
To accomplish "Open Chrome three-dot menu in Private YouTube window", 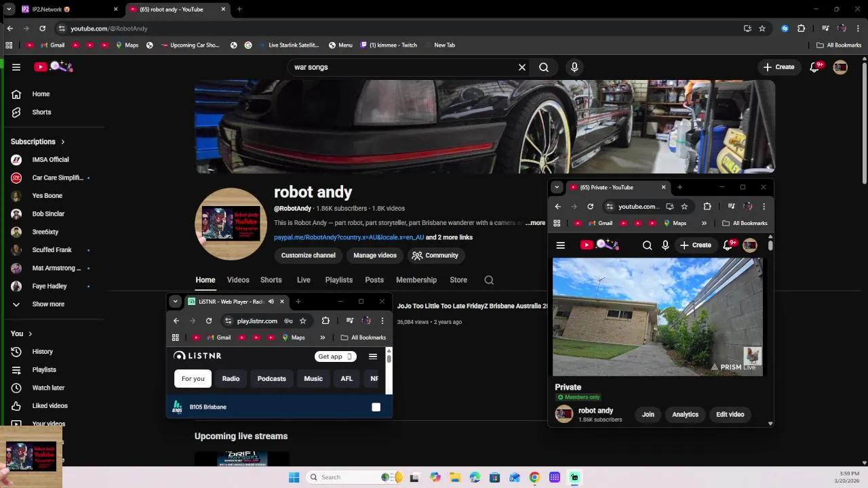I will click(764, 207).
